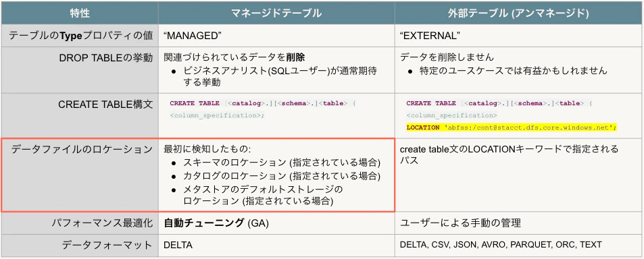644x259 pixels.
Task: Click the text '最初に検知したもの:'
Action: click(207, 150)
